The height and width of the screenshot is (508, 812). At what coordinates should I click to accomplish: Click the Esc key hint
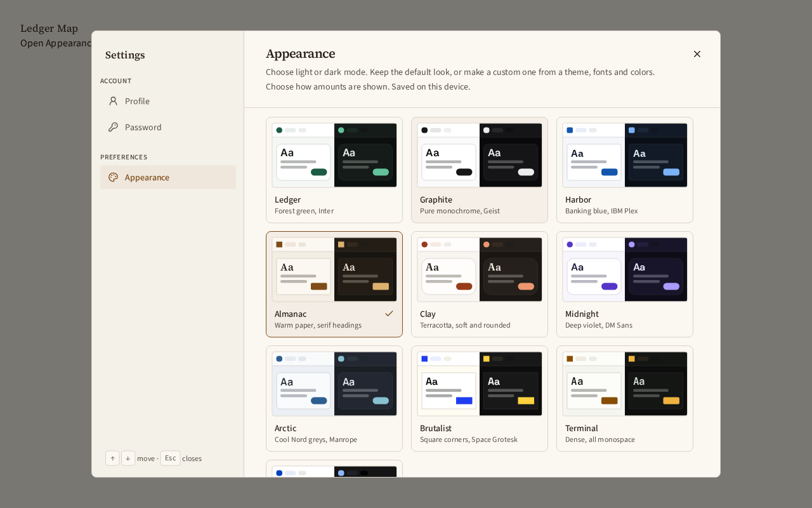[x=170, y=458]
